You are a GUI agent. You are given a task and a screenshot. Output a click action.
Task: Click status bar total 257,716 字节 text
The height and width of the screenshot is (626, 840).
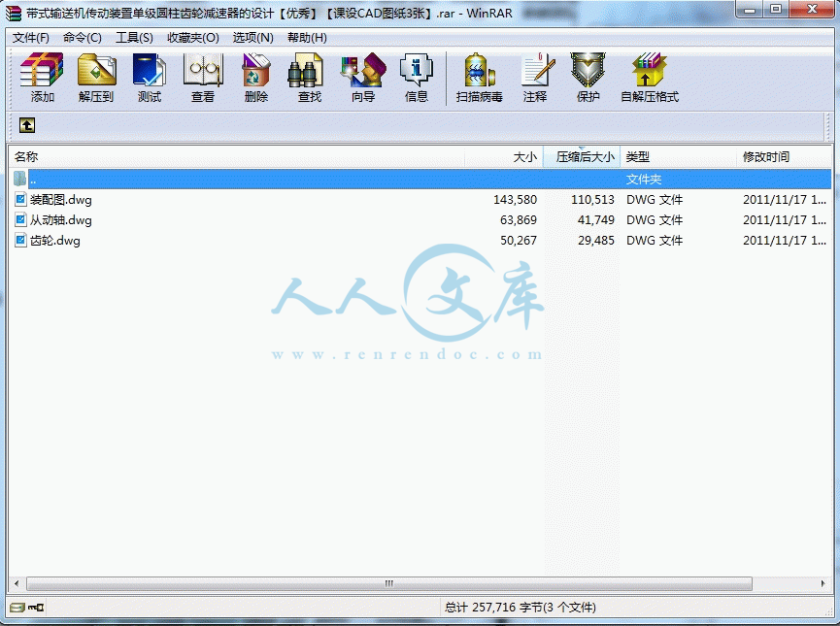tap(520, 608)
